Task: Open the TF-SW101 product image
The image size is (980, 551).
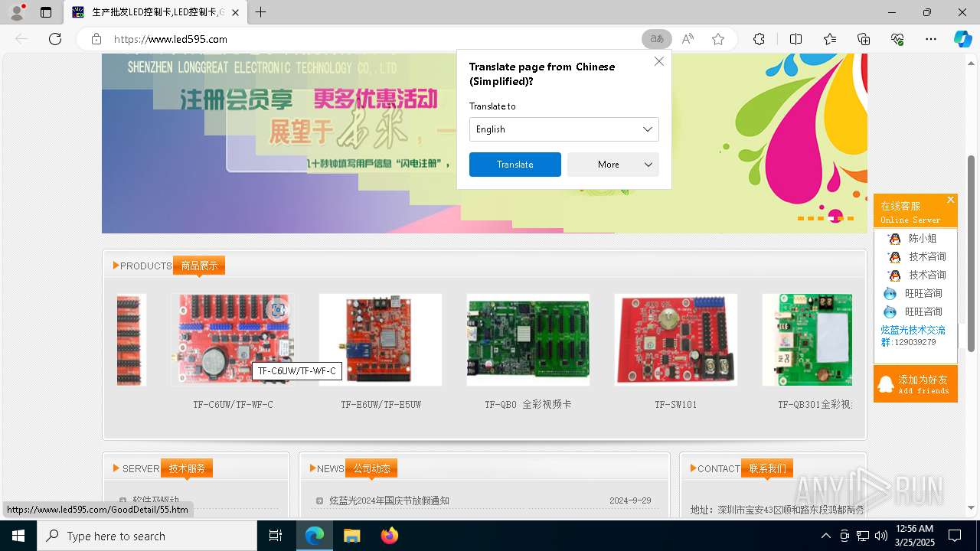Action: tap(676, 340)
